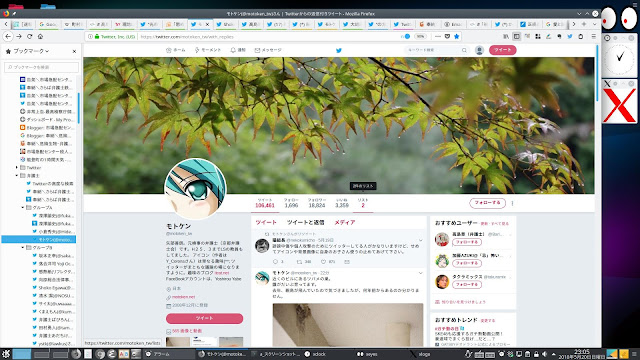This screenshot has height=360, width=640.
Task: Follow the suggested user タクラミックス
Action: pyautogui.click(x=467, y=284)
